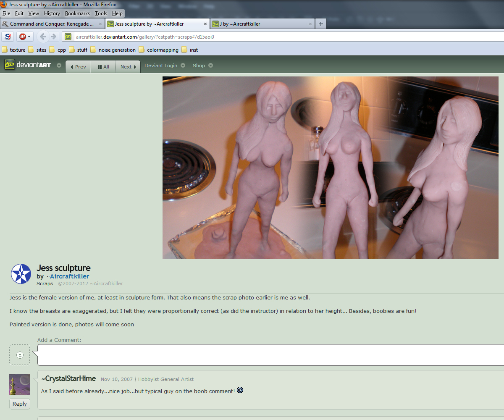The image size is (504, 420).
Task: Expand the deviantART logo dropdown arrow
Action: [59, 66]
